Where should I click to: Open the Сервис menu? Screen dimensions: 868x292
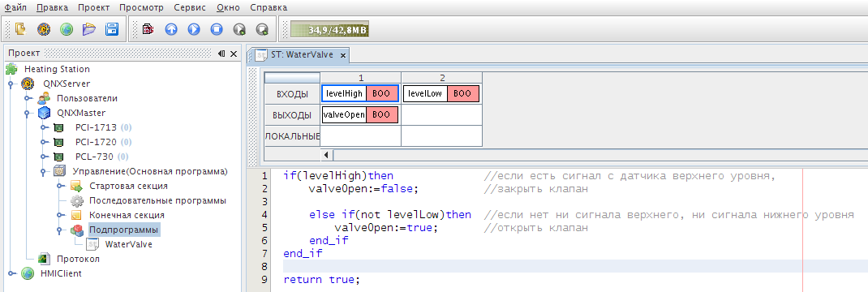click(189, 8)
